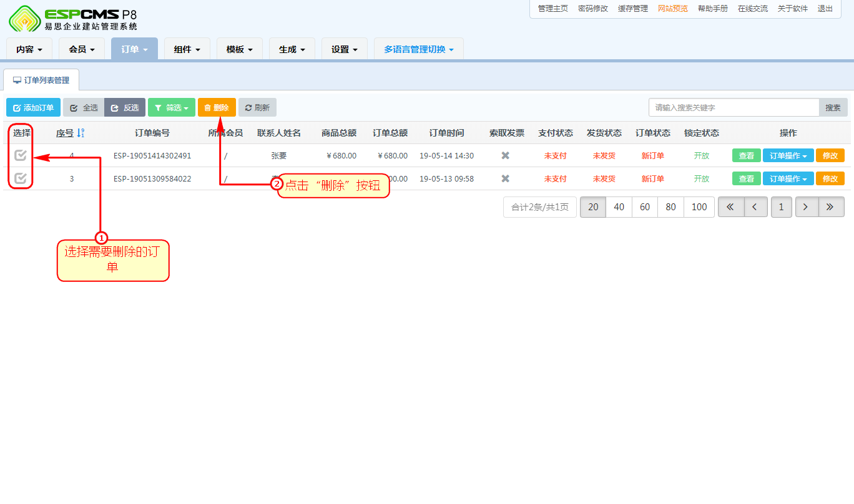This screenshot has width=854, height=504.
Task: Open 管理主页 link
Action: tap(553, 9)
